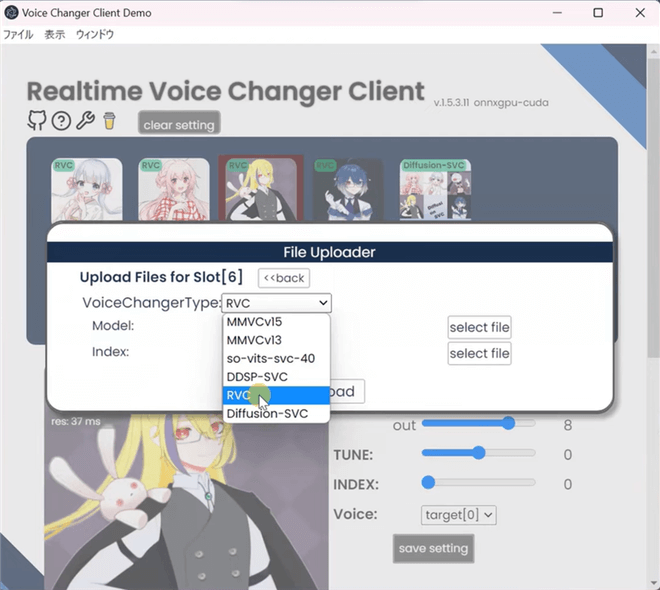Open the ファイル menu
The height and width of the screenshot is (590, 660).
(18, 35)
